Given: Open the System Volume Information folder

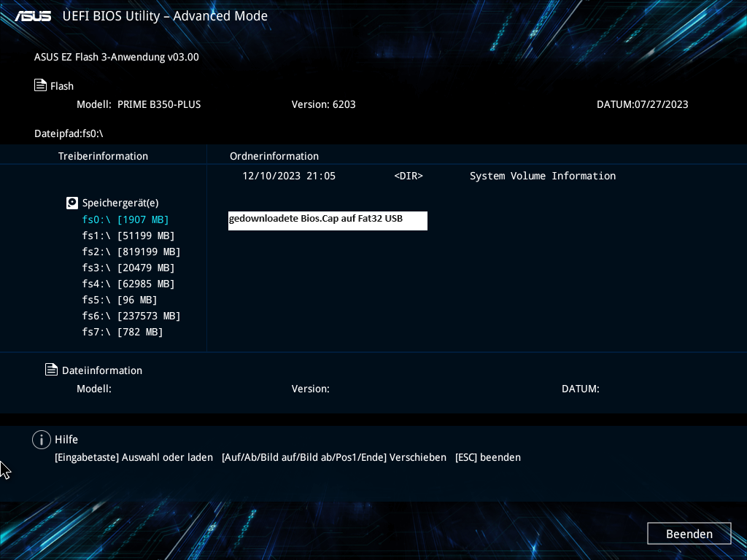Looking at the screenshot, I should point(543,176).
